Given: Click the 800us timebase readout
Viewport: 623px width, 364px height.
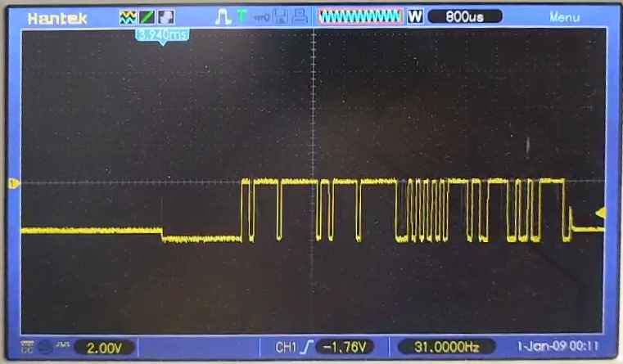Looking at the screenshot, I should [x=464, y=16].
